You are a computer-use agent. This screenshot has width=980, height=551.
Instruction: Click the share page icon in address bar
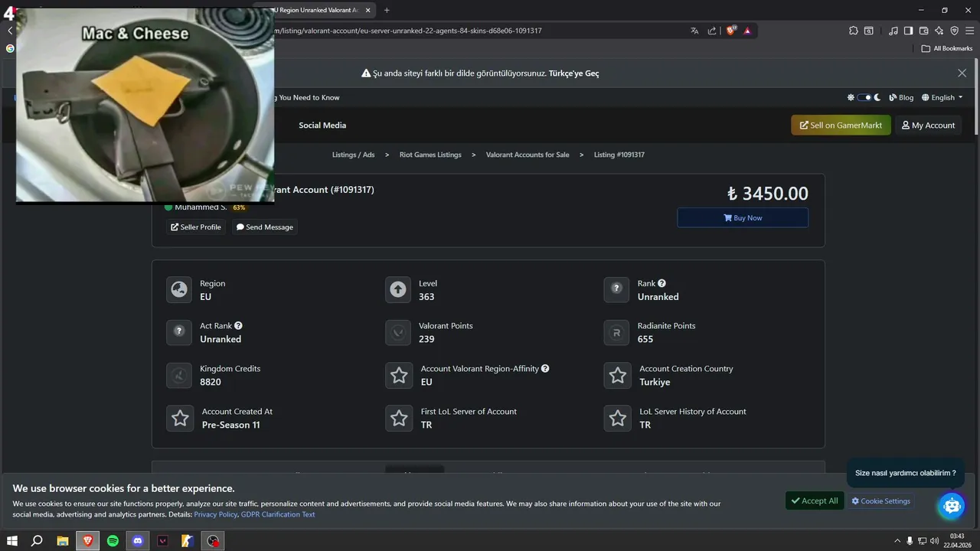[x=712, y=31]
